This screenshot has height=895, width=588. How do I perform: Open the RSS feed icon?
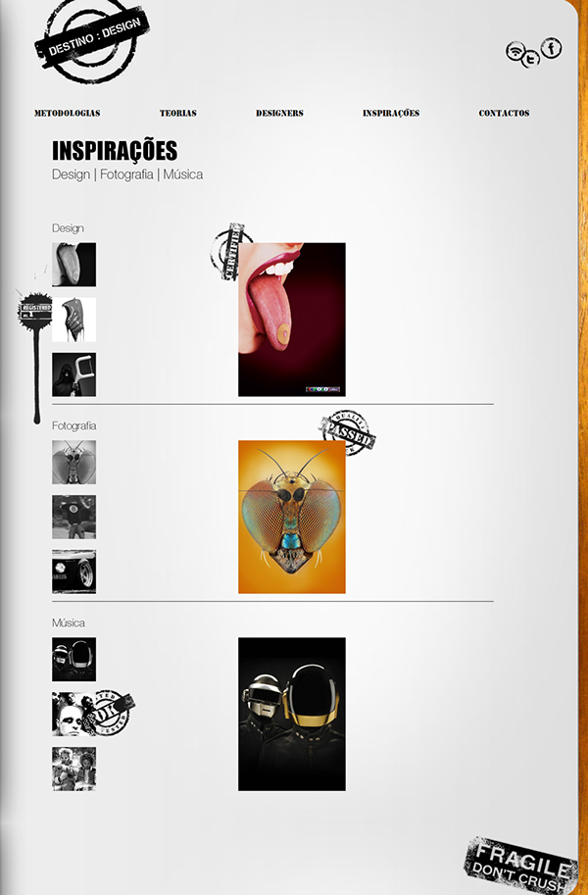coord(515,51)
